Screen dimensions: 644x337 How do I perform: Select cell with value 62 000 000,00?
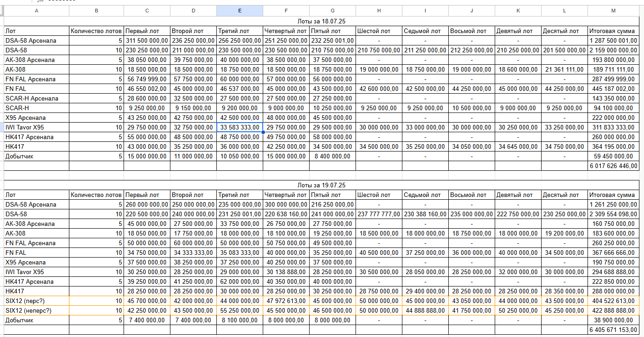click(x=240, y=281)
